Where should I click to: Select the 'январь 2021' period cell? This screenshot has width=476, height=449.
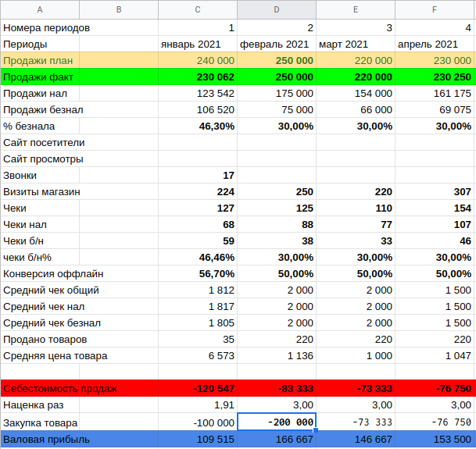[198, 45]
